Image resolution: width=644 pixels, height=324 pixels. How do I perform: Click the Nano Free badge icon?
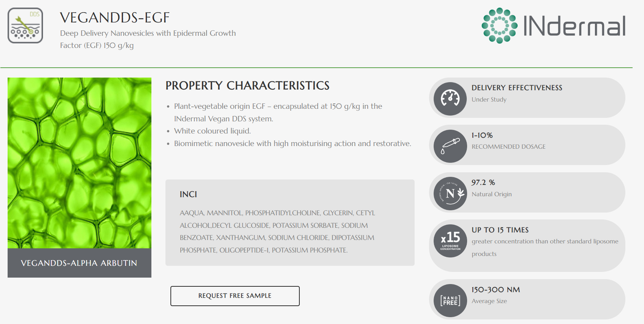(450, 300)
